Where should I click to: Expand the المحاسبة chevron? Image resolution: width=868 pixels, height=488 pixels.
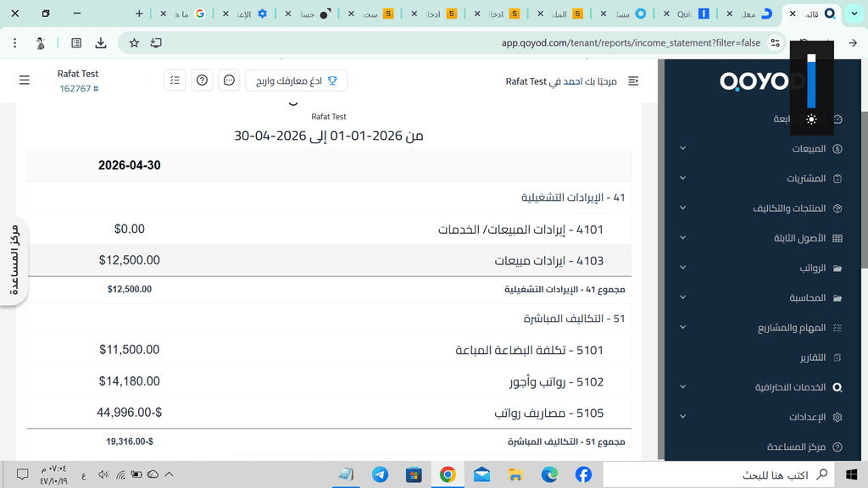(x=682, y=297)
